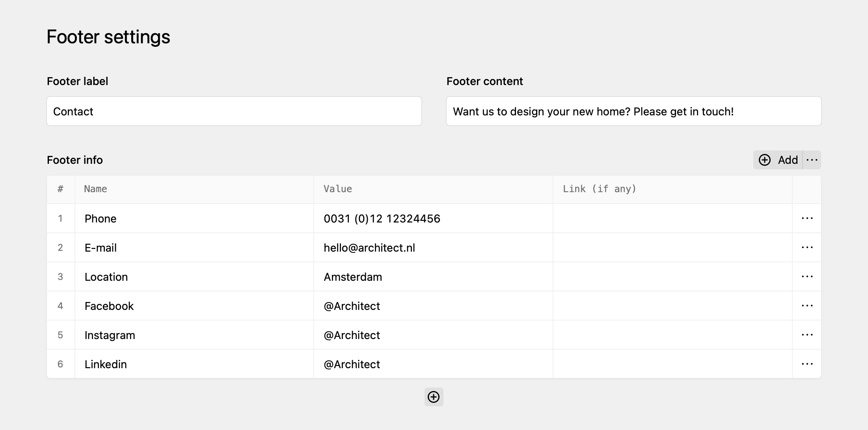Image resolution: width=868 pixels, height=430 pixels.
Task: Add a row using plus icon below table
Action: click(x=434, y=397)
